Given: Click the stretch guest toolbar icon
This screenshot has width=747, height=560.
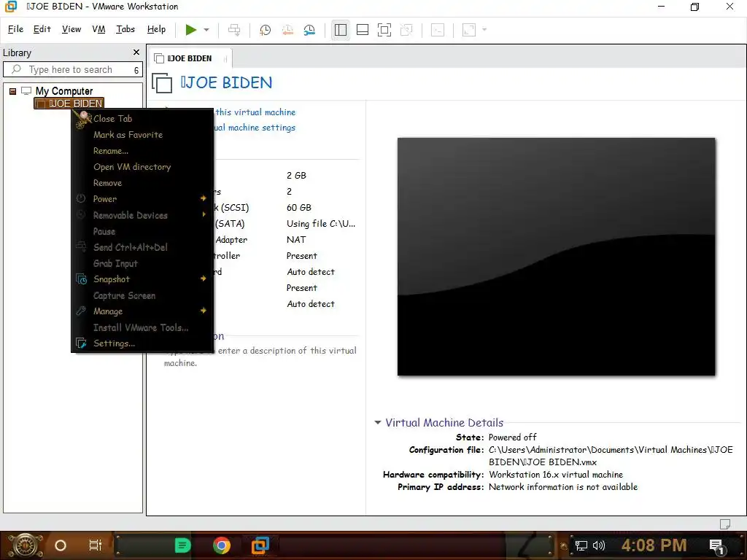Looking at the screenshot, I should 469,30.
